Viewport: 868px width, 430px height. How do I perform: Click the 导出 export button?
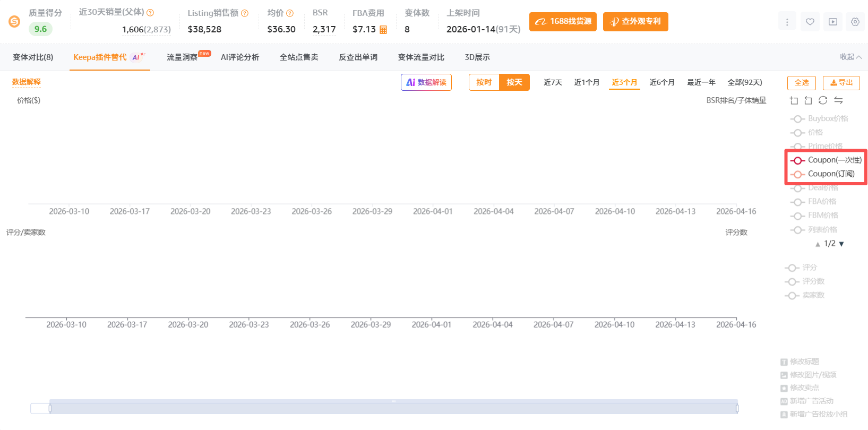tap(841, 83)
